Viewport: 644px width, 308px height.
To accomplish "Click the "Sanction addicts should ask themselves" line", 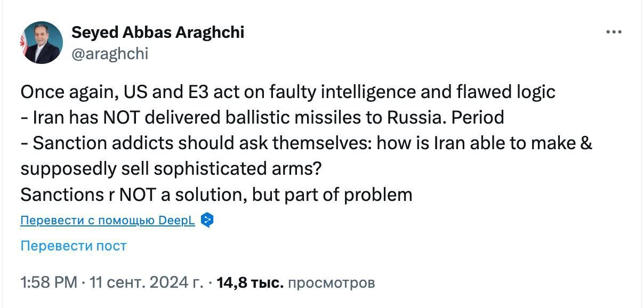I will (x=307, y=143).
